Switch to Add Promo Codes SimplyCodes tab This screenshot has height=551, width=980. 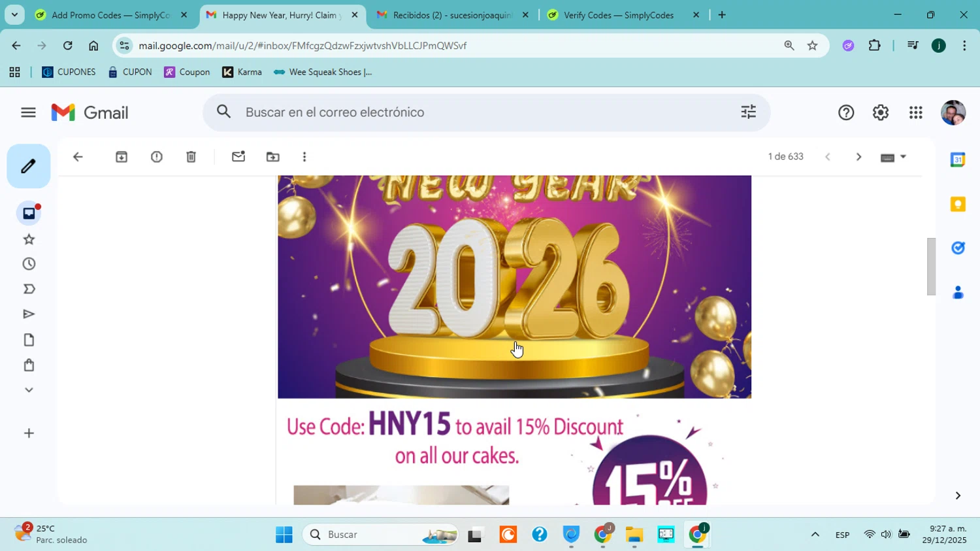(111, 15)
